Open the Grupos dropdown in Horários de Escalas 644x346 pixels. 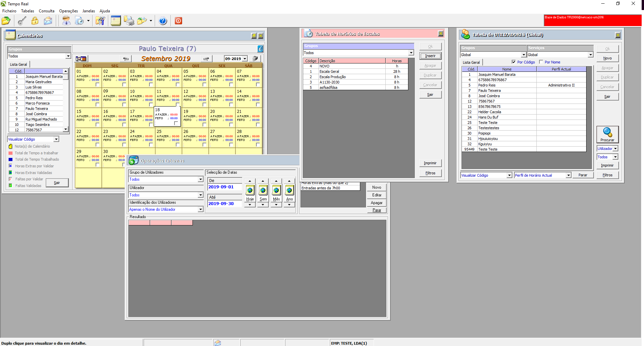(x=411, y=53)
